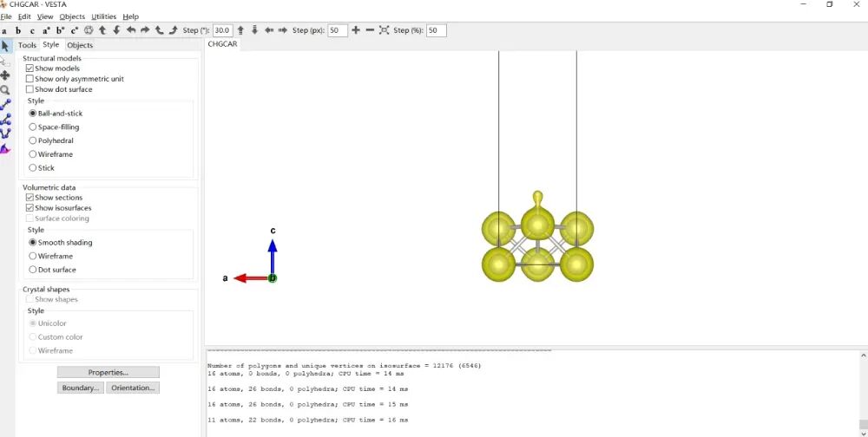Viewport: 868px width, 437px height.
Task: View along the c* reciprocal axis
Action: click(x=75, y=30)
